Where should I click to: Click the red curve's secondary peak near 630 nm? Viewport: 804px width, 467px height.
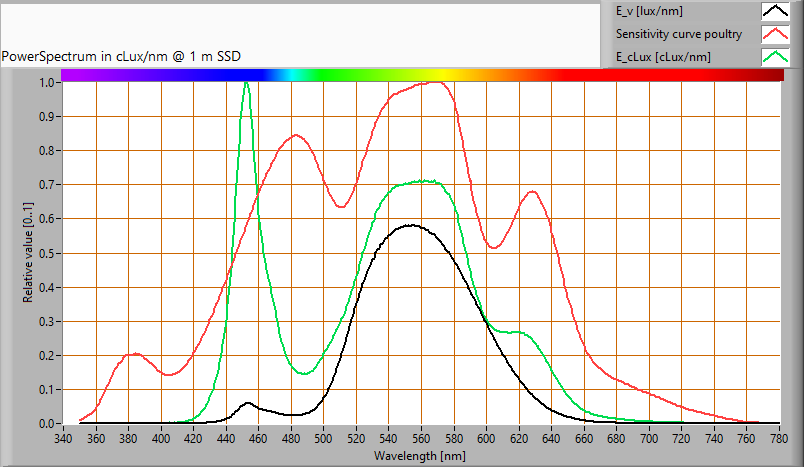click(x=532, y=192)
